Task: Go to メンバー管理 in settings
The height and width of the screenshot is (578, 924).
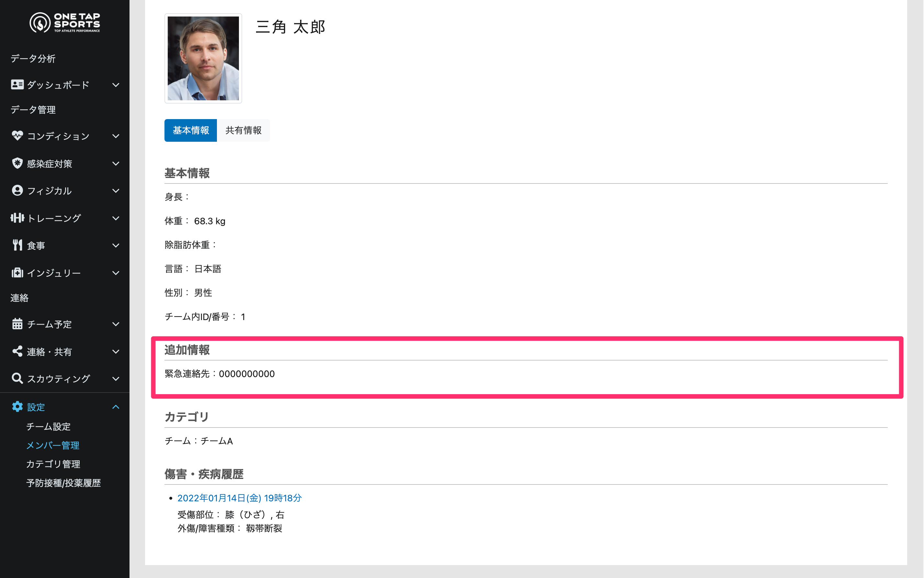Action: pos(53,445)
